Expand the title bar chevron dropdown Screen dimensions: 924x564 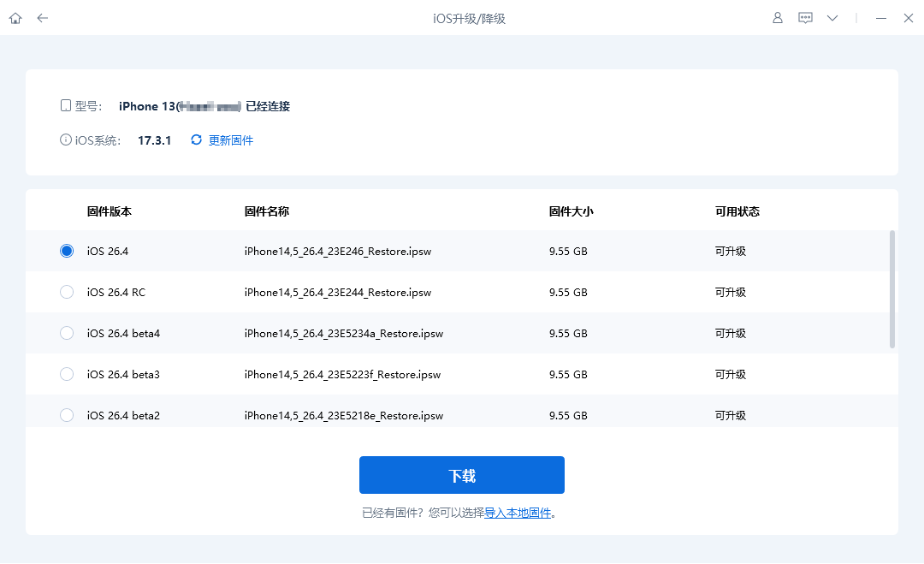pyautogui.click(x=832, y=17)
